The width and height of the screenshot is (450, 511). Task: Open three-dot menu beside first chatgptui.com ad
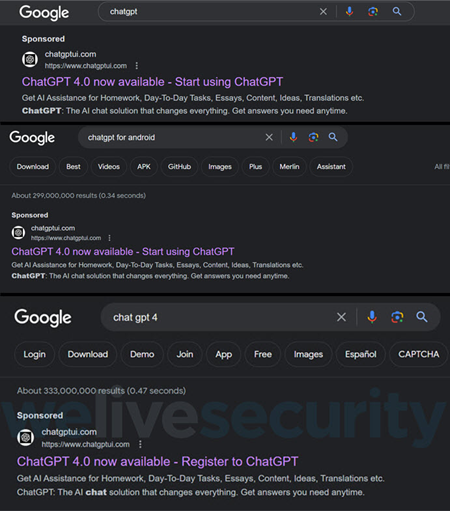136,66
